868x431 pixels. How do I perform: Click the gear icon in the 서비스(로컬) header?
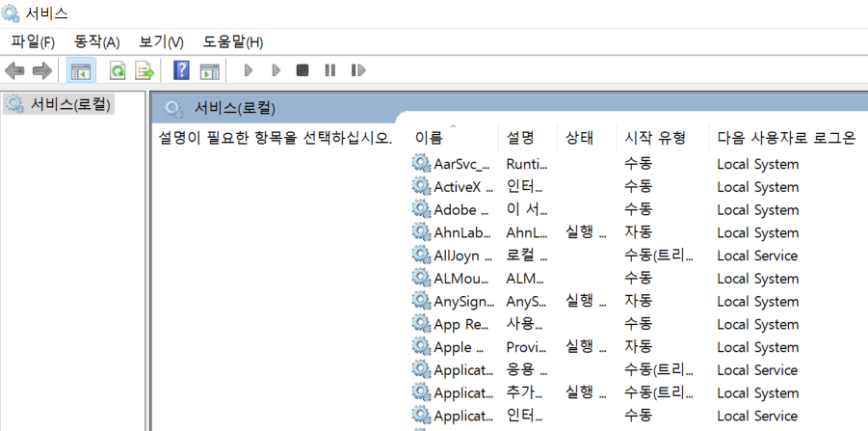[173, 109]
